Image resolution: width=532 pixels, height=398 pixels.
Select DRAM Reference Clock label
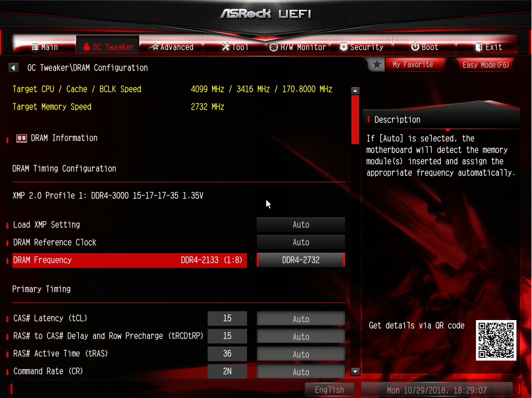click(x=54, y=242)
